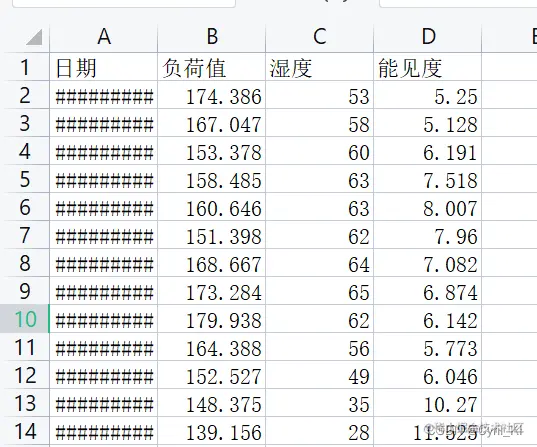The image size is (537, 447).
Task: Click the select-all corner triangle
Action: click(34, 37)
